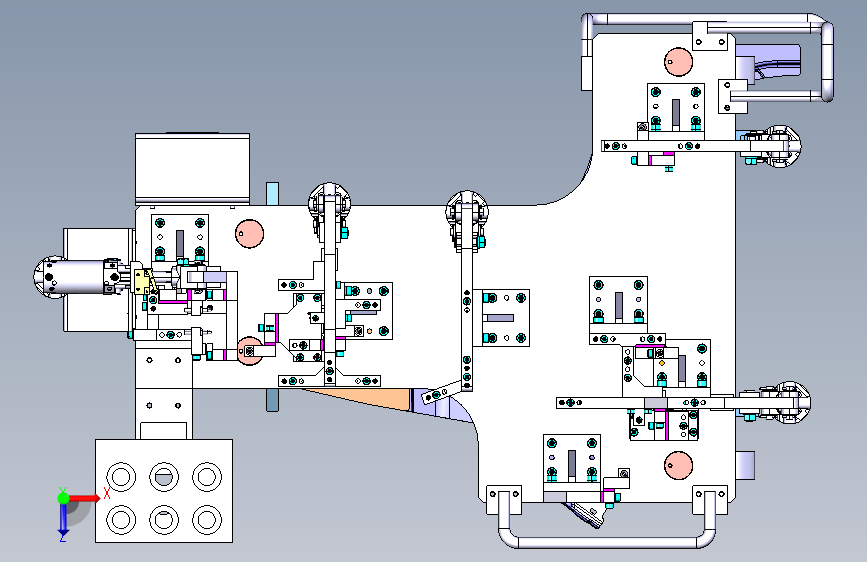Pick the large rectangular box above the left plate
The image size is (867, 562).
click(x=192, y=169)
